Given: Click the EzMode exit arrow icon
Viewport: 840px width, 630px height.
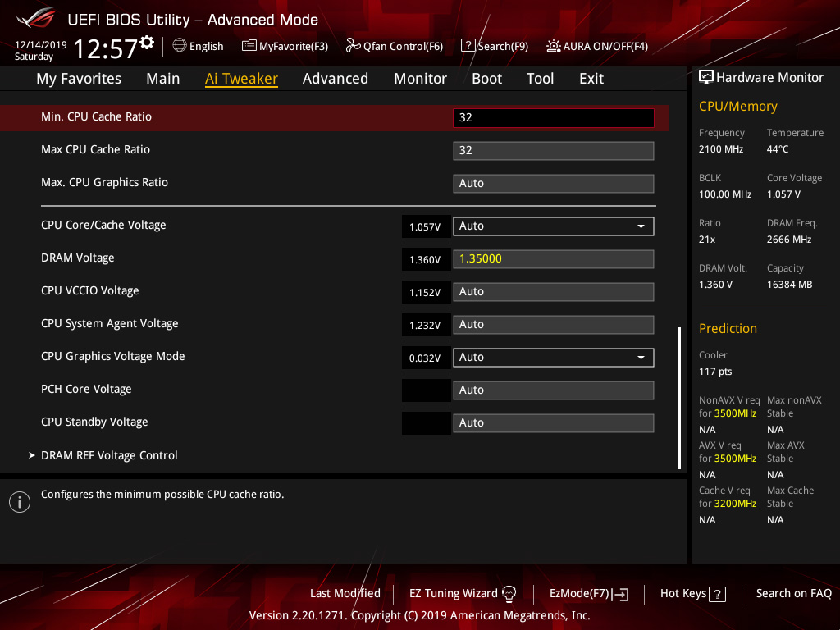Looking at the screenshot, I should (621, 594).
